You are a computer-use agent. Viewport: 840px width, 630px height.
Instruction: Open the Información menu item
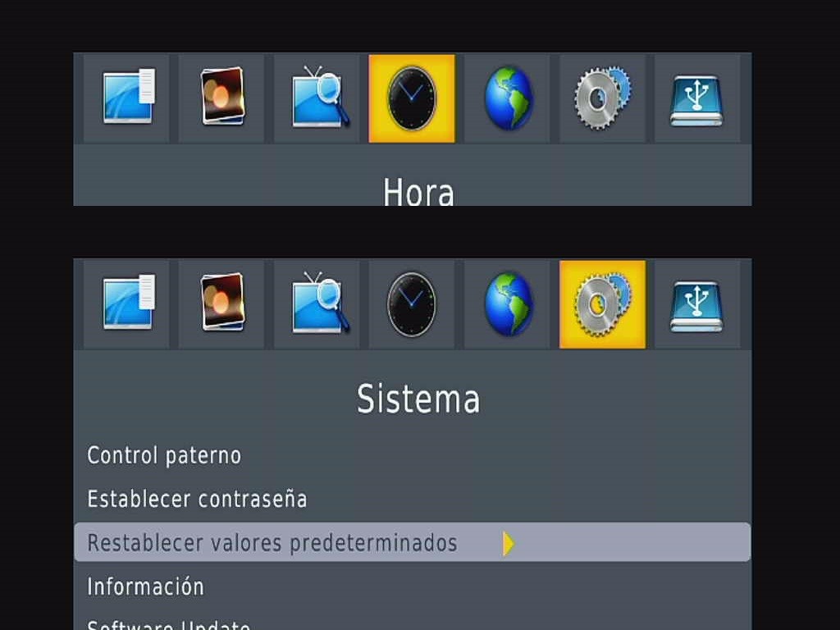click(x=145, y=587)
